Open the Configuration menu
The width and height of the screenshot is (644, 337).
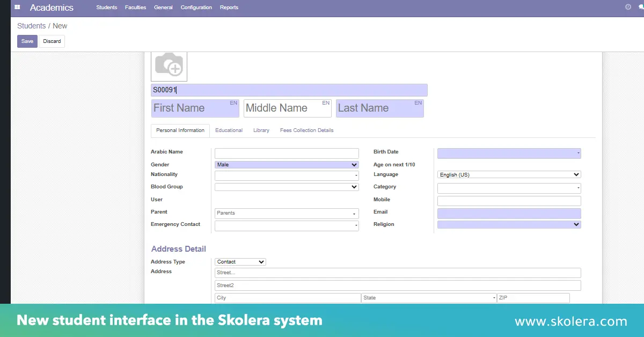tap(196, 7)
